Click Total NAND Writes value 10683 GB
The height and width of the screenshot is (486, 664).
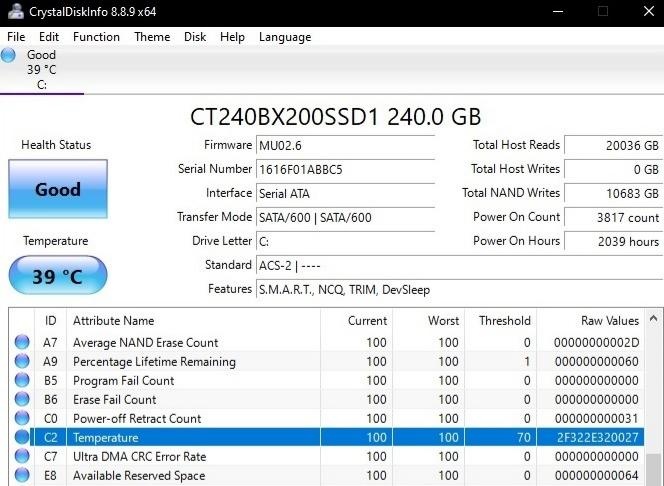point(613,193)
